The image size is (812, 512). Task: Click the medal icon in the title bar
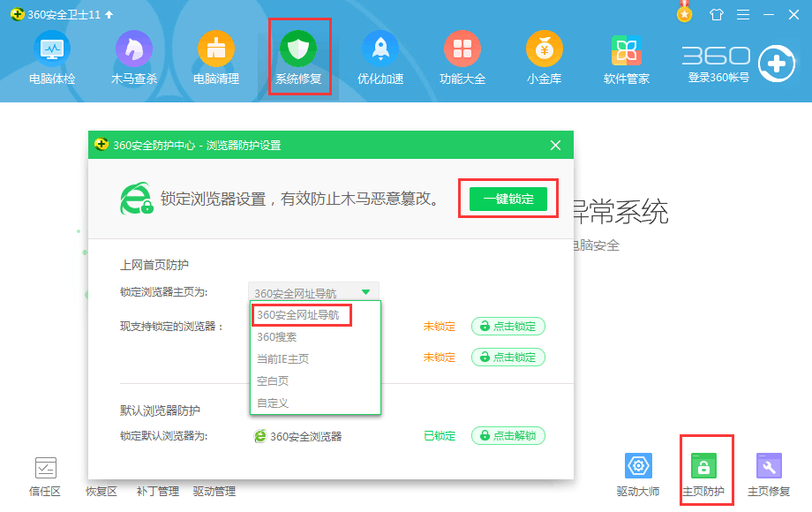(685, 13)
